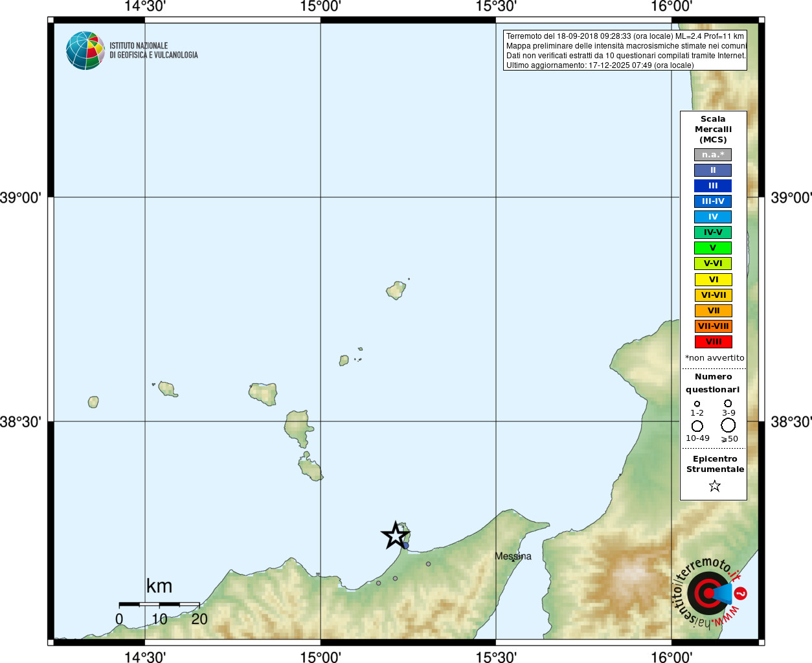812x663 pixels.
Task: Click the INGV globe logo
Action: (x=85, y=51)
